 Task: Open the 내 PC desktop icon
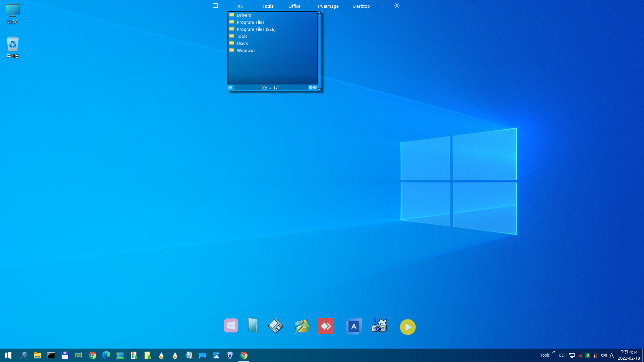coord(13,14)
